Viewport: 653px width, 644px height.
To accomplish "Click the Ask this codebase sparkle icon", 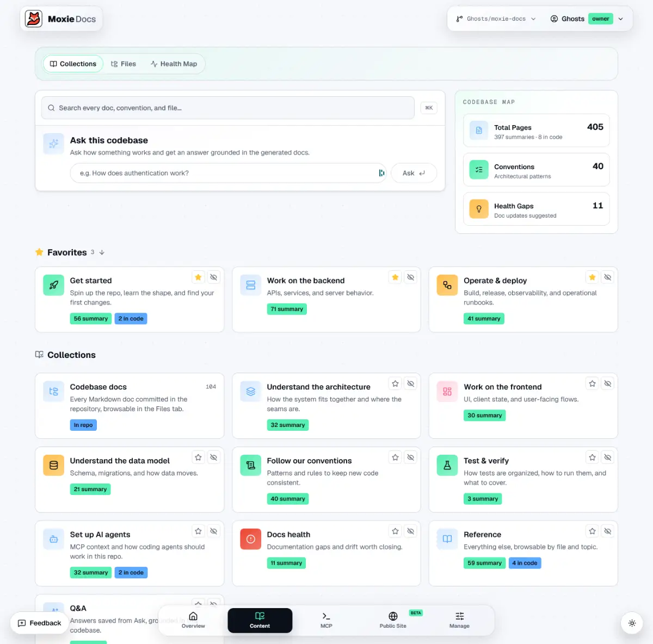I will (53, 144).
